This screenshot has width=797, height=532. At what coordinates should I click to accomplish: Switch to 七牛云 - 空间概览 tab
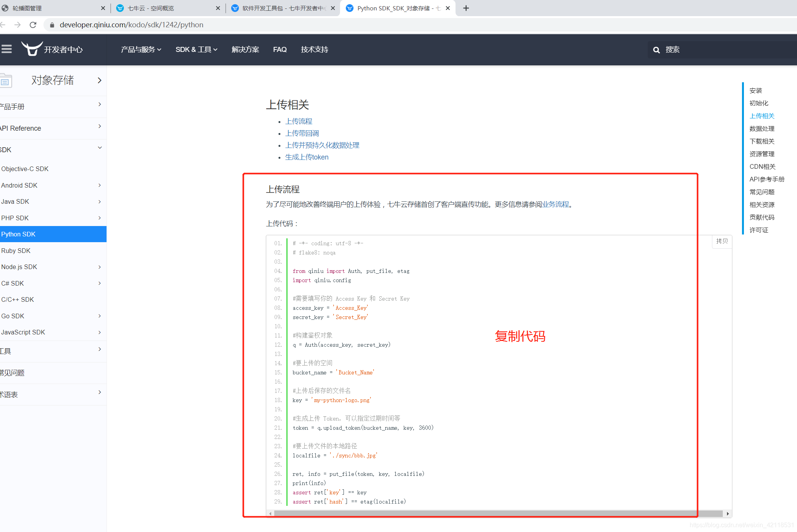(168, 8)
